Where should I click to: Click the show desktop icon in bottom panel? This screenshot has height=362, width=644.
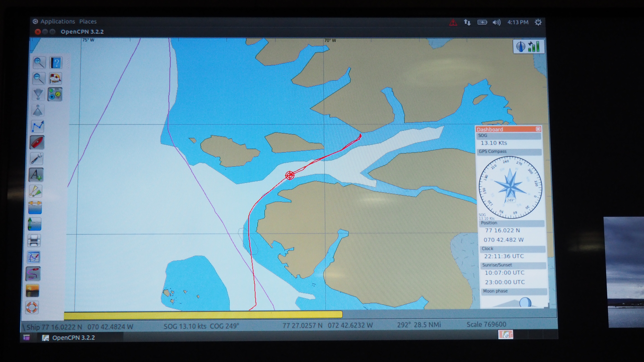pos(27,338)
